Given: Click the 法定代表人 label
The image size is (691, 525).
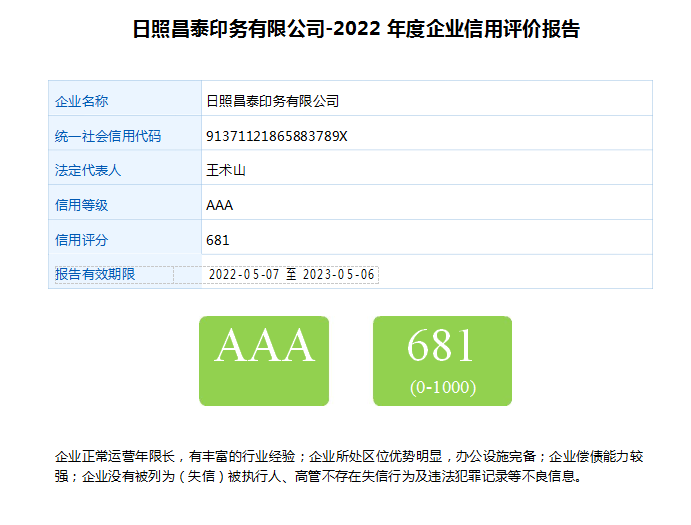Looking at the screenshot, I should click(88, 170).
